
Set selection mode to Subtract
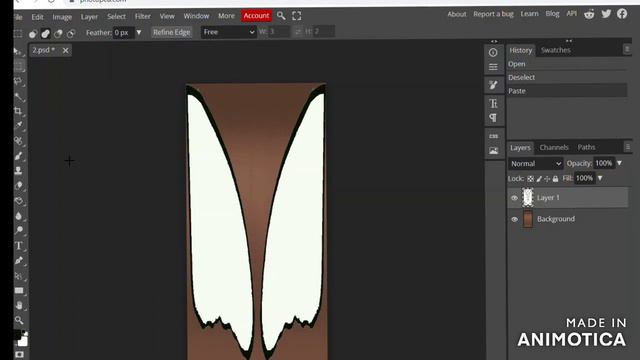(x=58, y=34)
